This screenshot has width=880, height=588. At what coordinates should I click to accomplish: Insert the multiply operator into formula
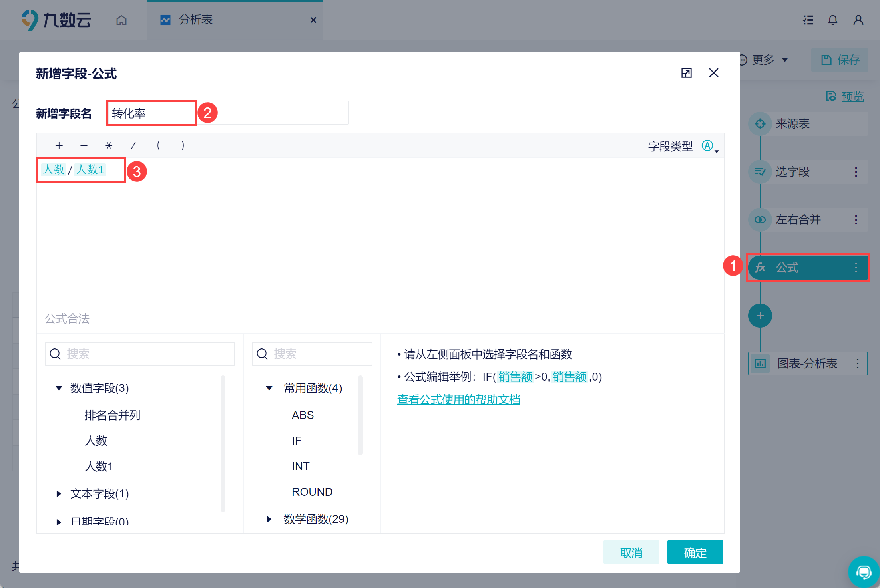[108, 145]
